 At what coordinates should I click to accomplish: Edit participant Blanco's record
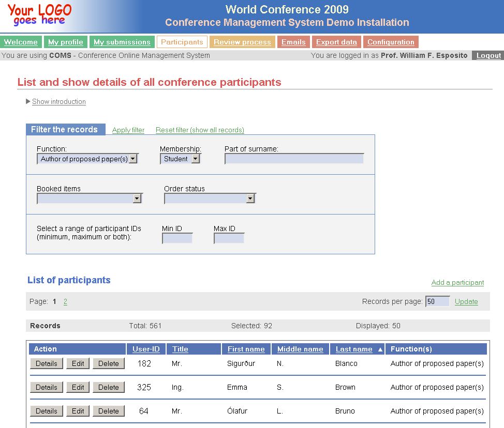(x=78, y=363)
